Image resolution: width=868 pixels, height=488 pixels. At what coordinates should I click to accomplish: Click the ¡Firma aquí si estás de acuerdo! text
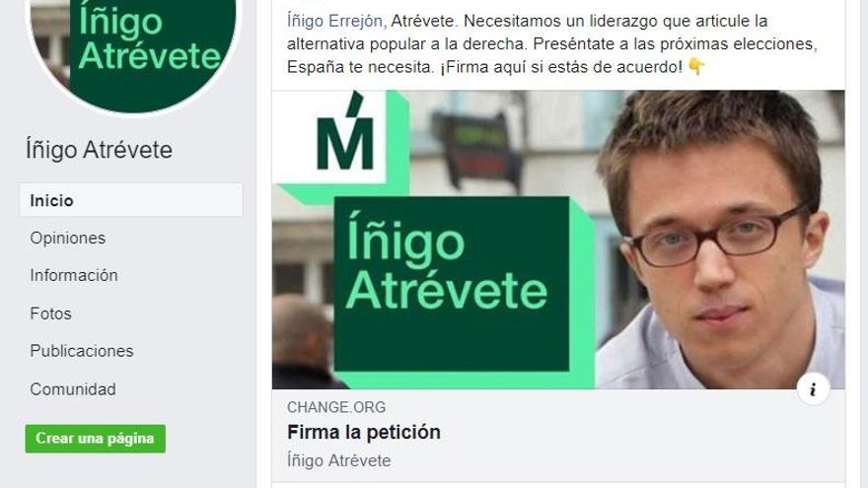(x=561, y=67)
